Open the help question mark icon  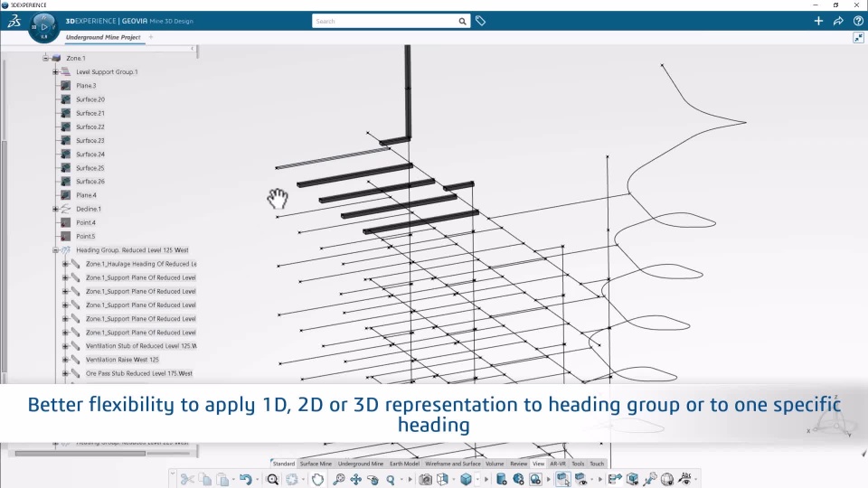coord(858,21)
